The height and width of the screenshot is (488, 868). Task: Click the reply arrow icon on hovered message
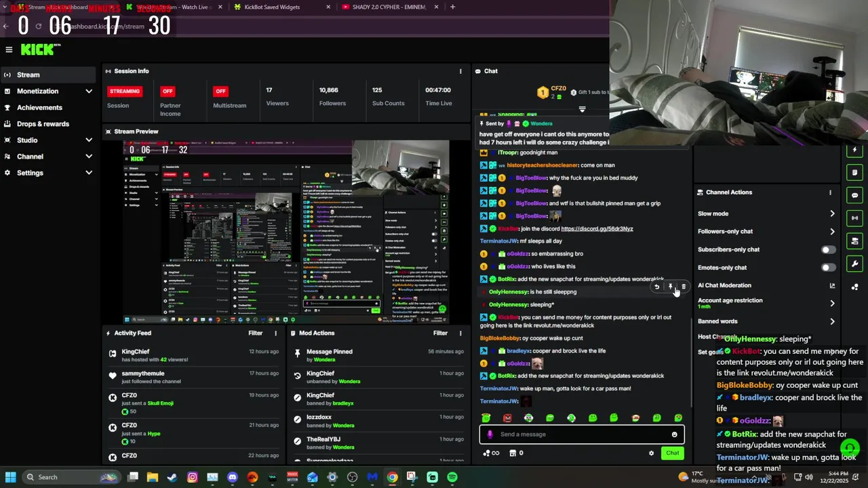click(x=656, y=287)
